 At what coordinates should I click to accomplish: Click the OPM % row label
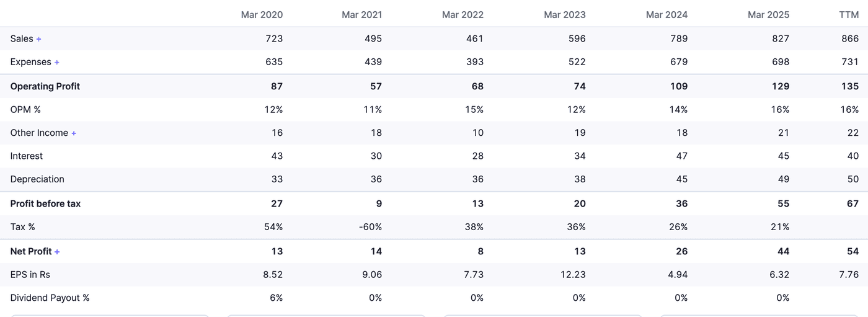coord(25,109)
